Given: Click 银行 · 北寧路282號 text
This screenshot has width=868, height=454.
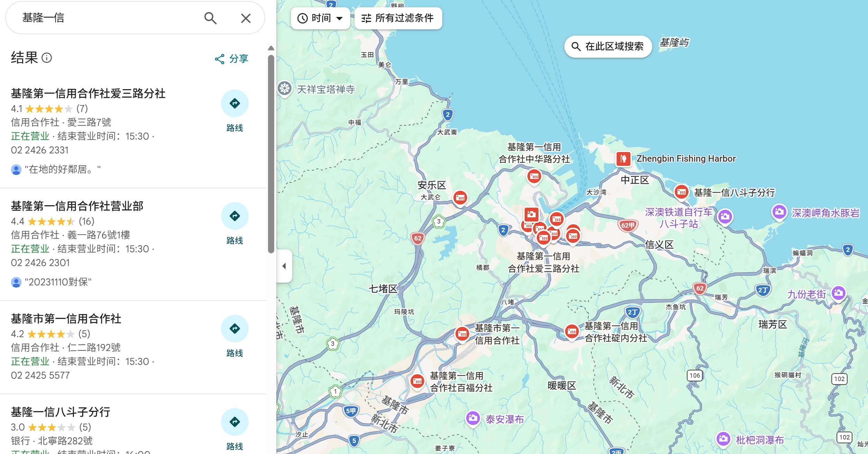Looking at the screenshot, I should pos(52,441).
